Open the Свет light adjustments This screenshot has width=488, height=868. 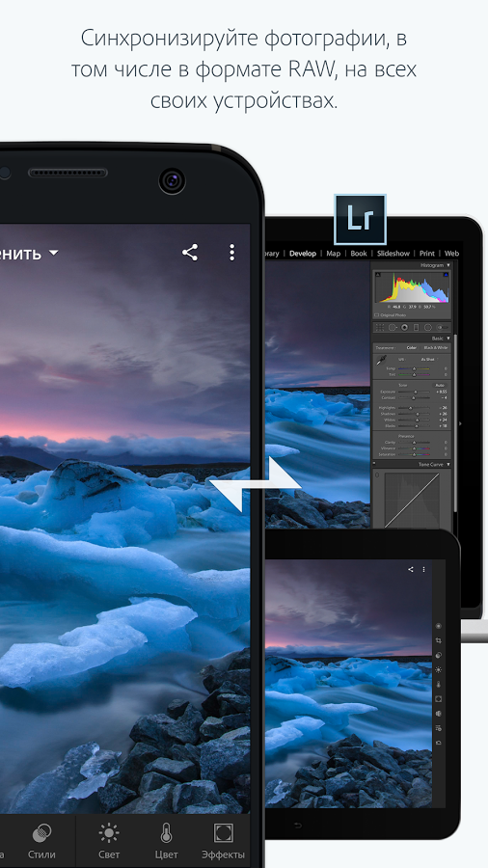pyautogui.click(x=108, y=840)
